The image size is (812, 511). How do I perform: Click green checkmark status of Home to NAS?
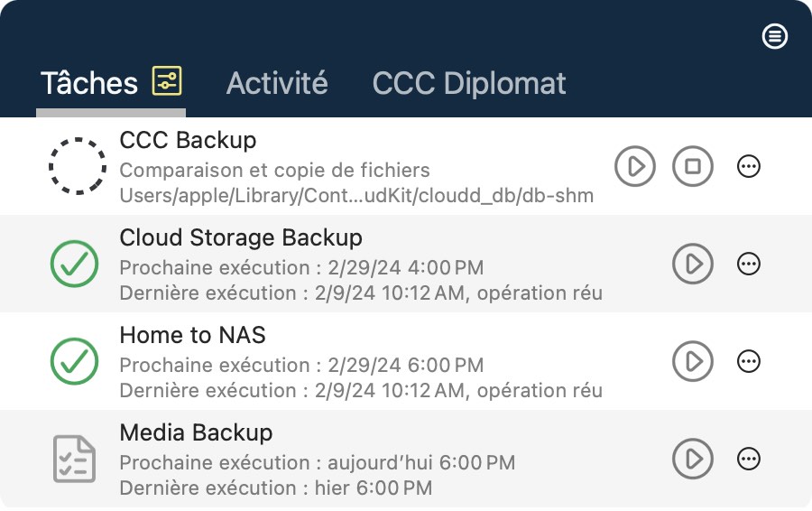[75, 361]
